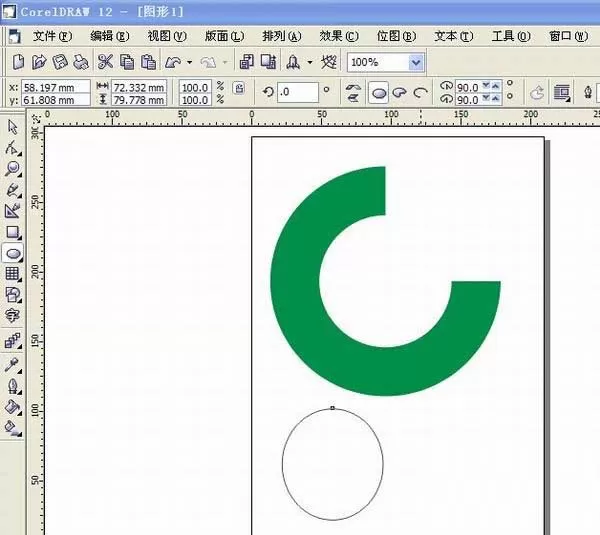Image resolution: width=600 pixels, height=535 pixels.
Task: Open the Fill bucket tool
Action: [13, 407]
